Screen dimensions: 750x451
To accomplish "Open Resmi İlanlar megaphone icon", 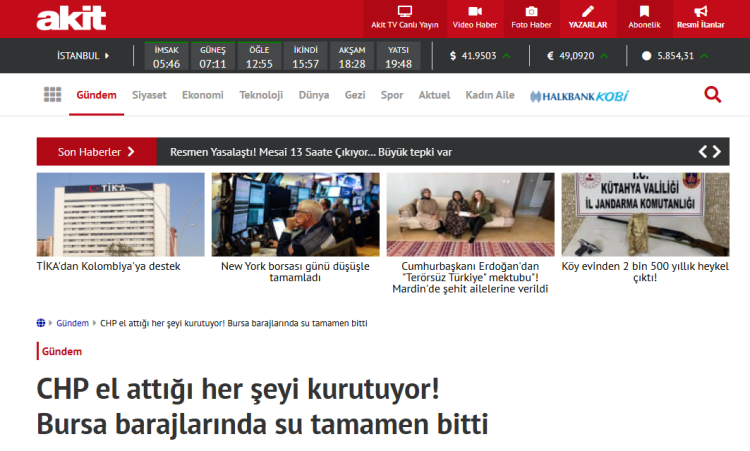I will click(700, 11).
